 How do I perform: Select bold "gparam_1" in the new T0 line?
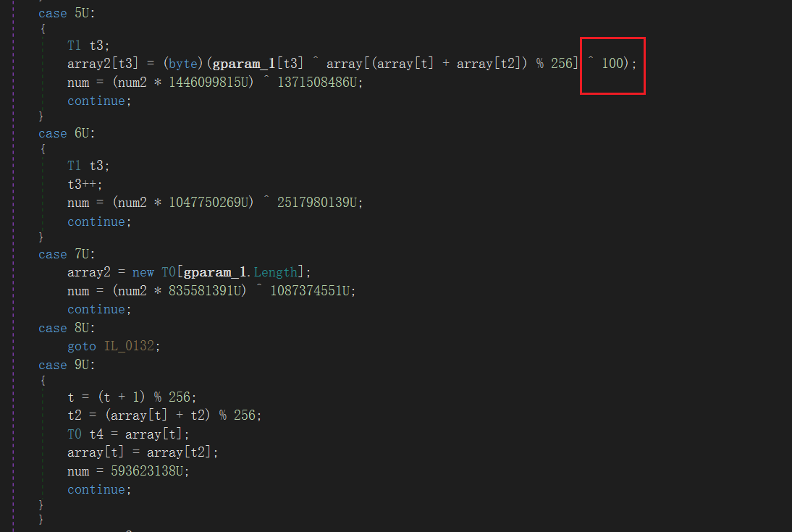pyautogui.click(x=215, y=272)
